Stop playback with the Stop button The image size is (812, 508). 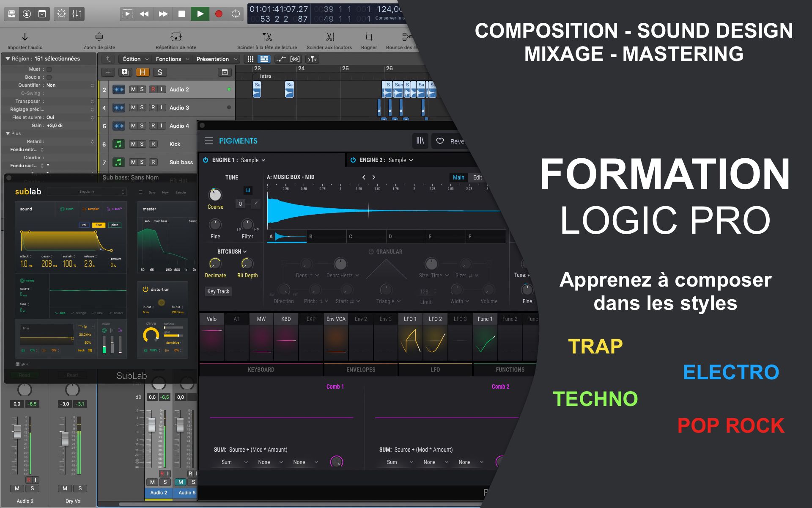[x=181, y=14]
